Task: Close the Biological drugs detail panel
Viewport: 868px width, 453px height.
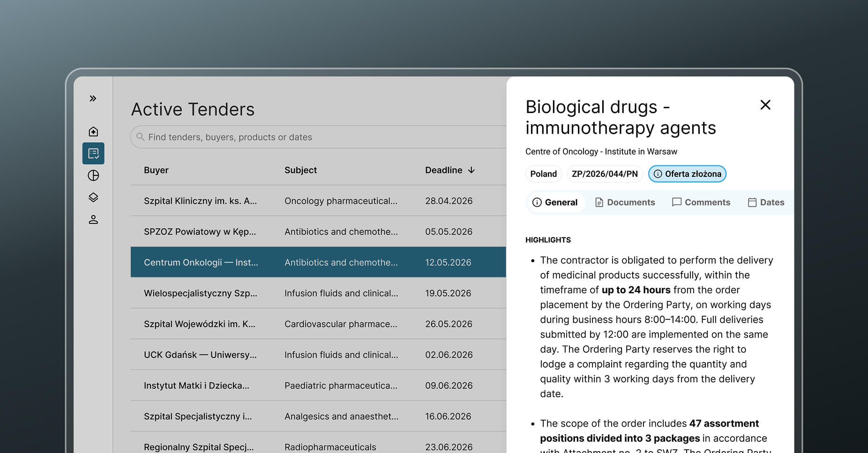Action: [765, 105]
